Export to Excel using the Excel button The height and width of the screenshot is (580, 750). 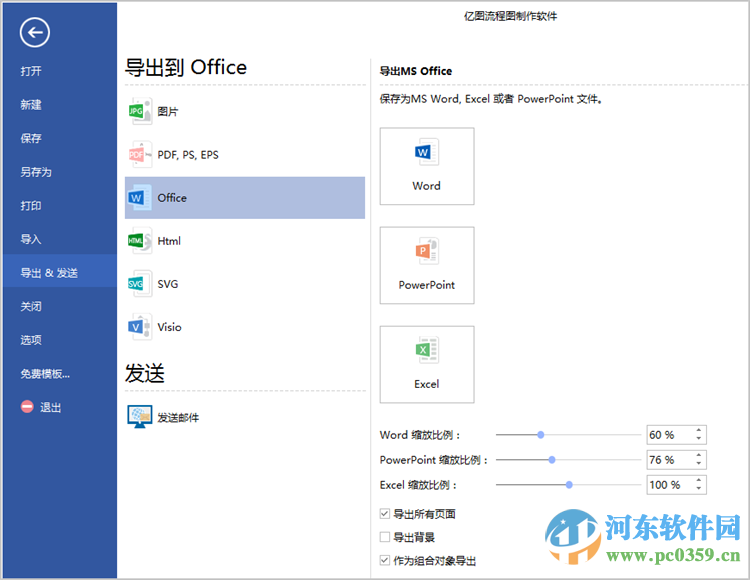tap(427, 364)
